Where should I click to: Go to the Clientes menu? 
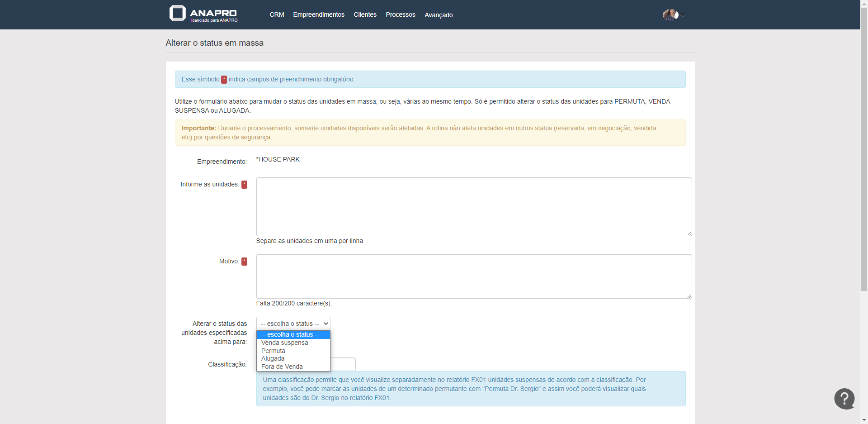(365, 15)
